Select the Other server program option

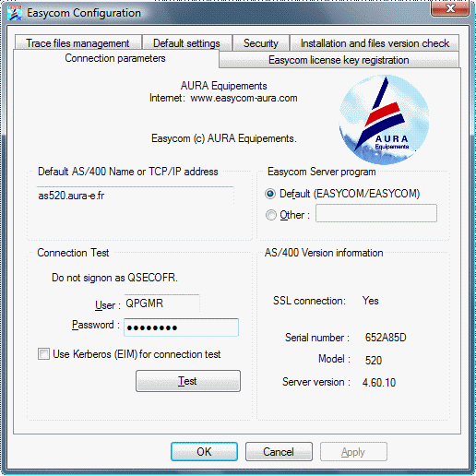(x=270, y=215)
